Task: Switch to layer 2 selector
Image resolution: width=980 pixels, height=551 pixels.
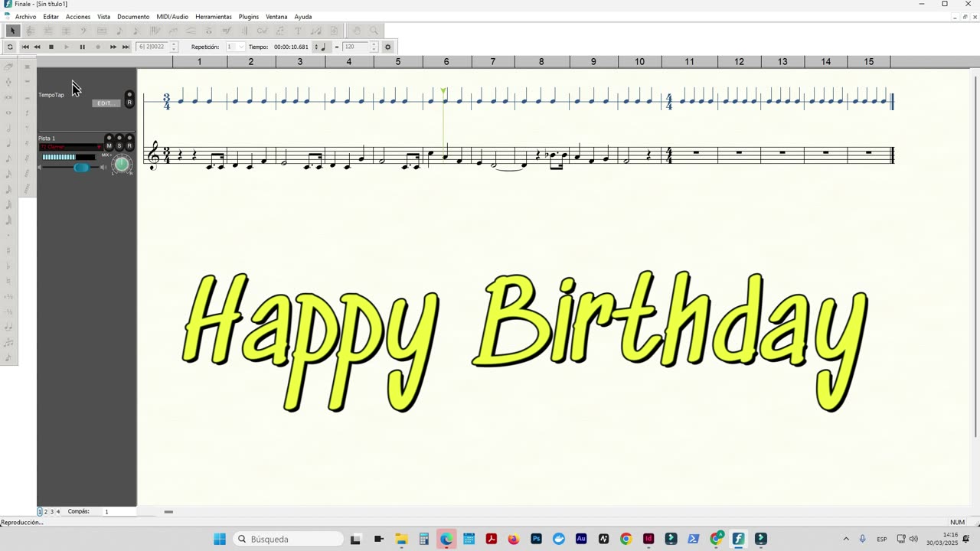Action: tap(46, 511)
